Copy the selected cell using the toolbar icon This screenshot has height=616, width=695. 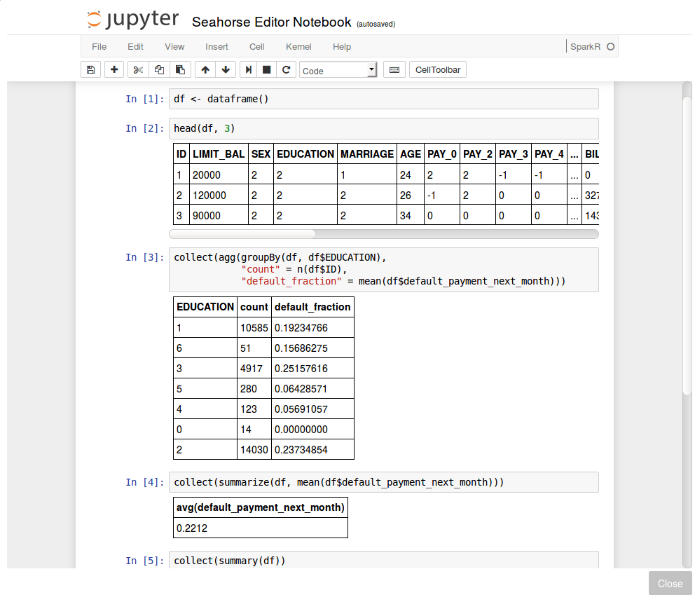pyautogui.click(x=159, y=70)
